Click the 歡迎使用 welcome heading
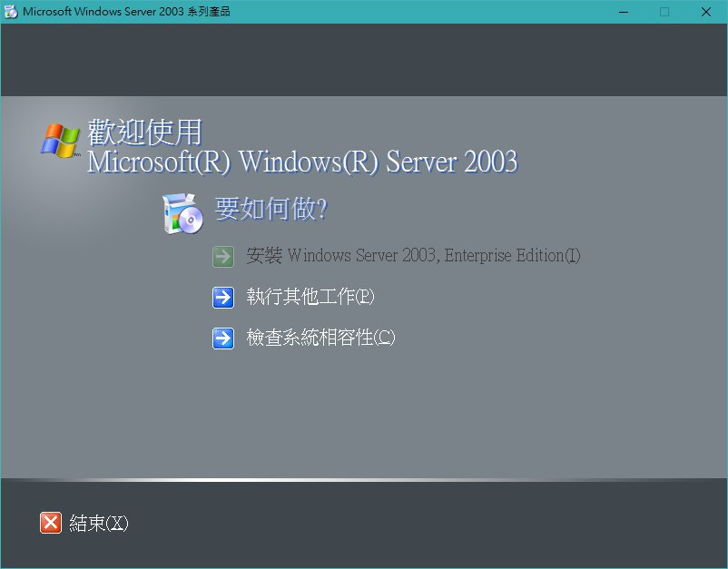728x569 pixels. (145, 132)
